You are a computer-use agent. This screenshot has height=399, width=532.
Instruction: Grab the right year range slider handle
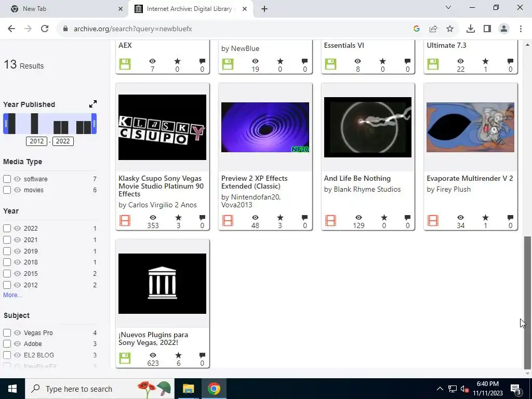[x=95, y=124]
